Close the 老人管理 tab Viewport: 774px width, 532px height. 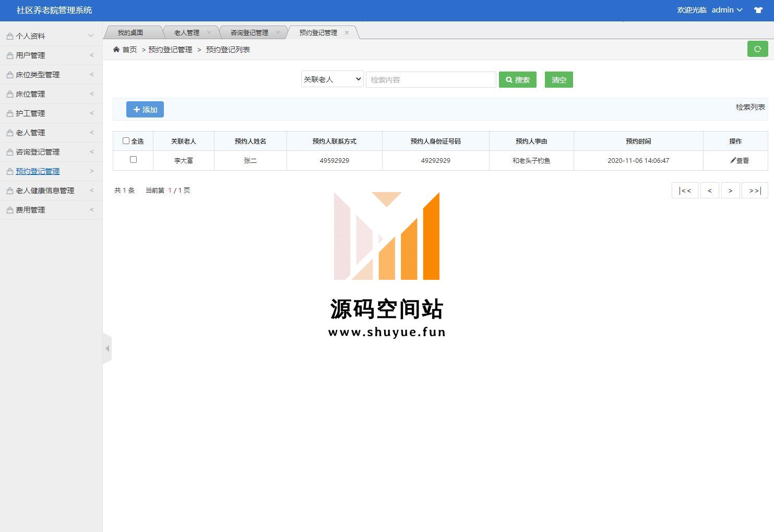click(209, 32)
